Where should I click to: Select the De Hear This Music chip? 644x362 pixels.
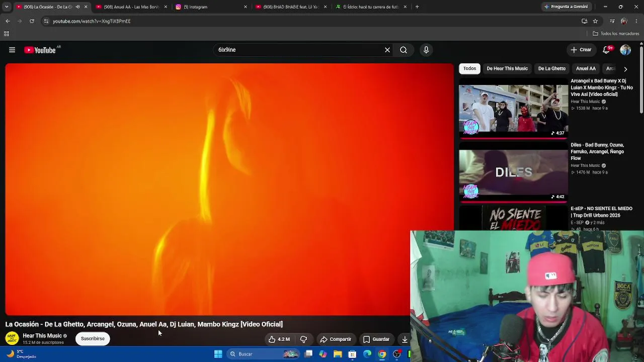pos(507,68)
